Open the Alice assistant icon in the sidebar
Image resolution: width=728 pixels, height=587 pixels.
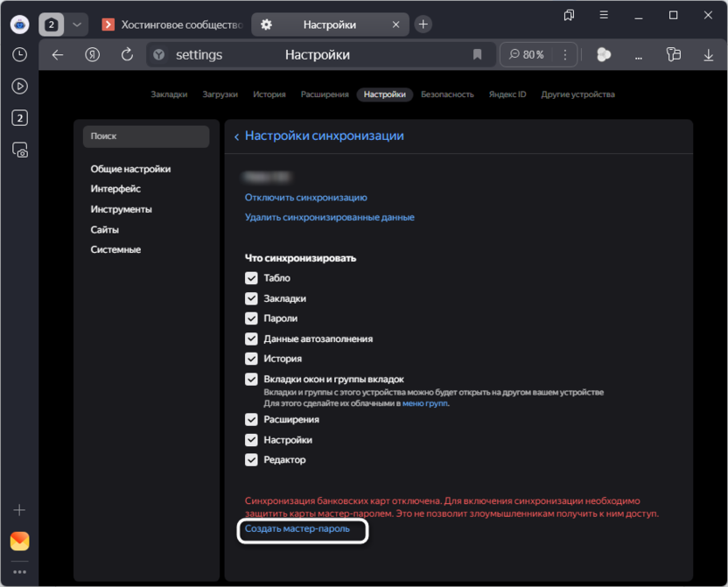tap(19, 24)
